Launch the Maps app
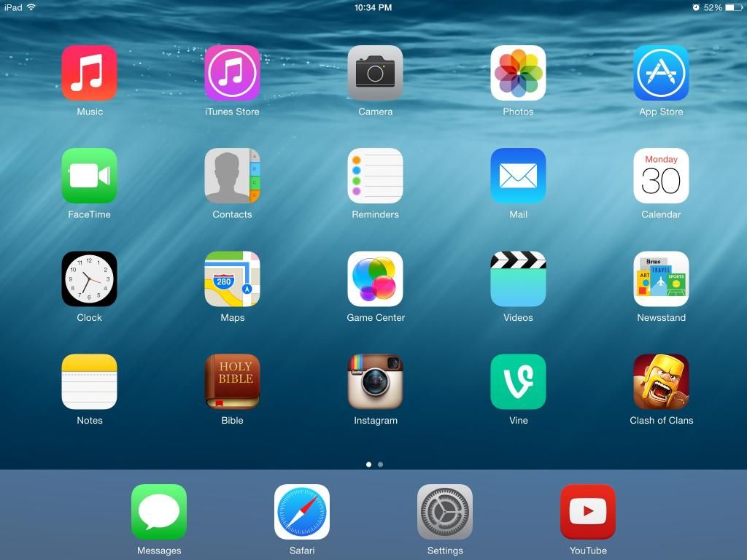 pos(232,279)
